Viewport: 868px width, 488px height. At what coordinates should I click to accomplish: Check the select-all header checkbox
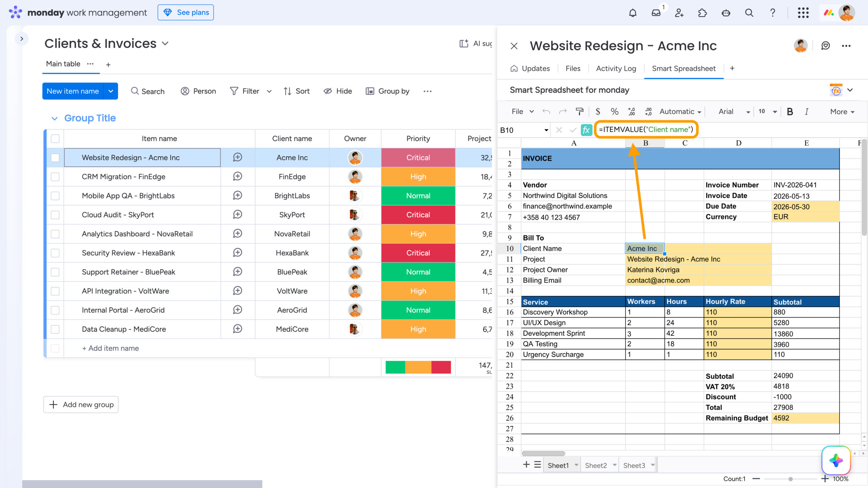tap(55, 139)
